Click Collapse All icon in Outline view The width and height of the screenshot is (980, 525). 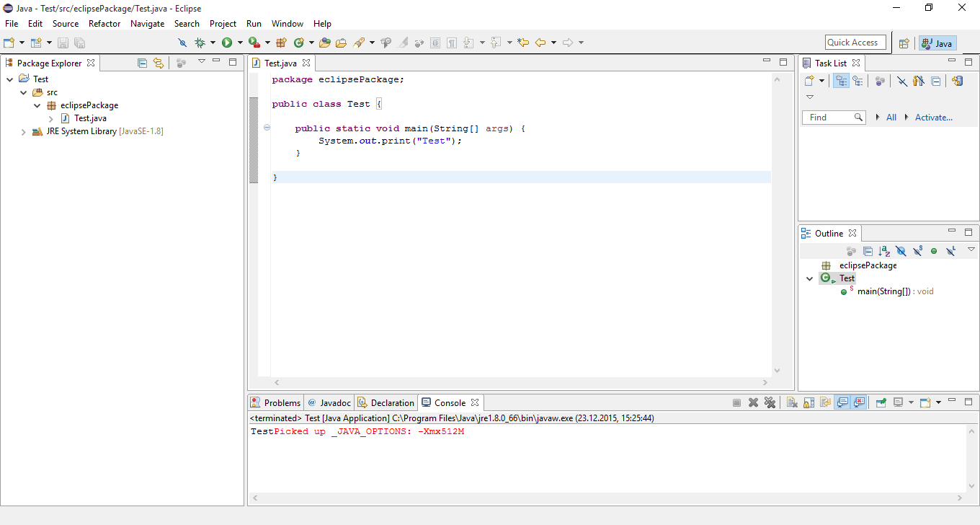(x=868, y=251)
